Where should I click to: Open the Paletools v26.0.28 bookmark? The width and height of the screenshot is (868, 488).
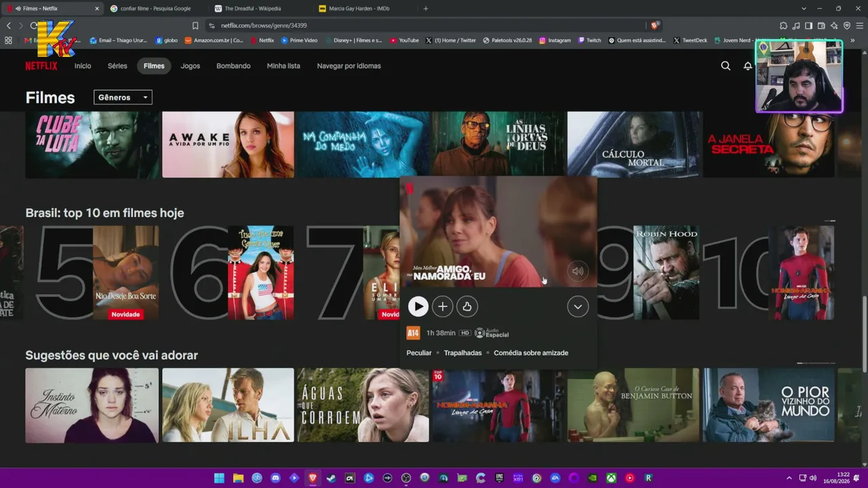coord(507,40)
